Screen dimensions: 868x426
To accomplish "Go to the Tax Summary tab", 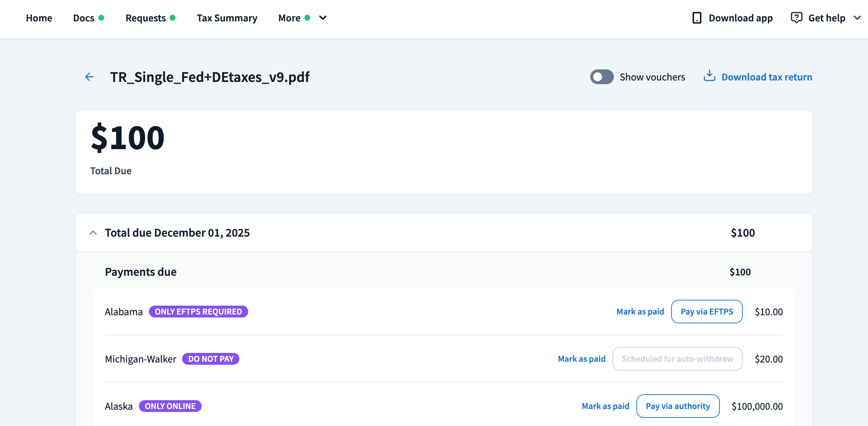I will (227, 18).
